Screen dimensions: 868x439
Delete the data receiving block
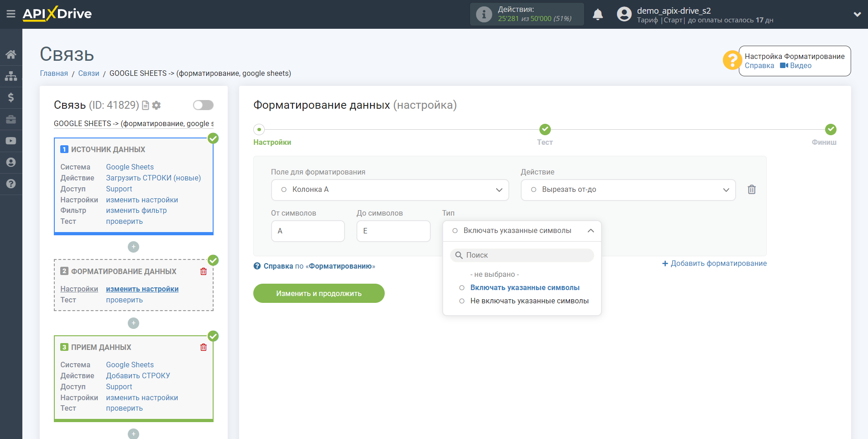(204, 347)
